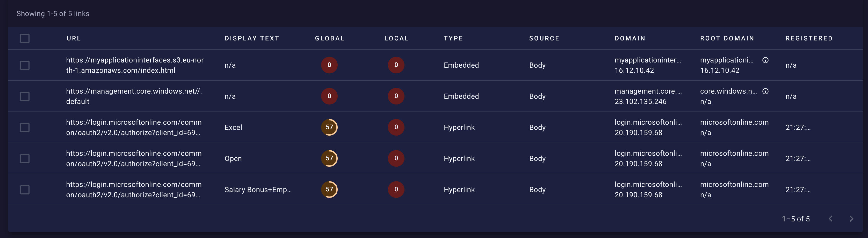Click the local 0 badge on the amazonaws index.html row
Viewport: 868px width, 238px height.
(x=396, y=65)
